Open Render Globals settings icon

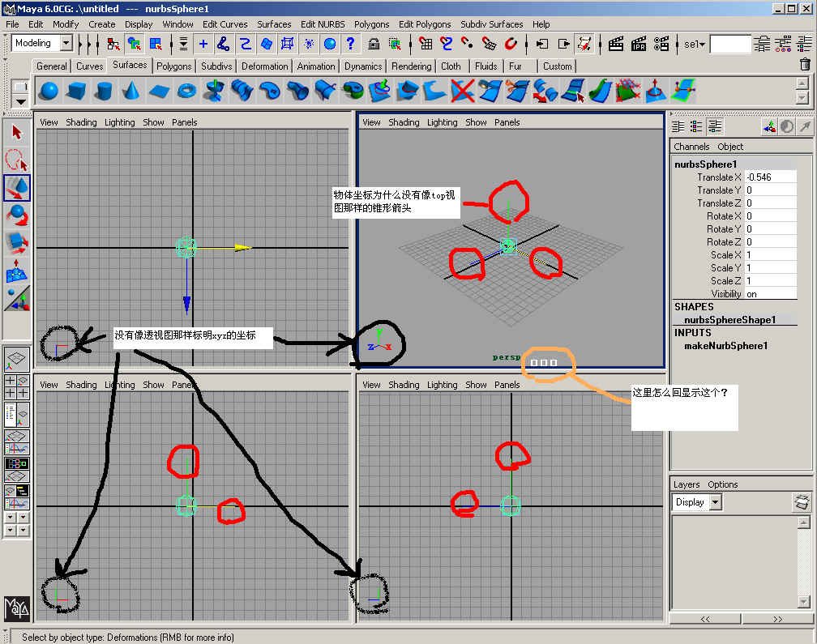coord(661,45)
